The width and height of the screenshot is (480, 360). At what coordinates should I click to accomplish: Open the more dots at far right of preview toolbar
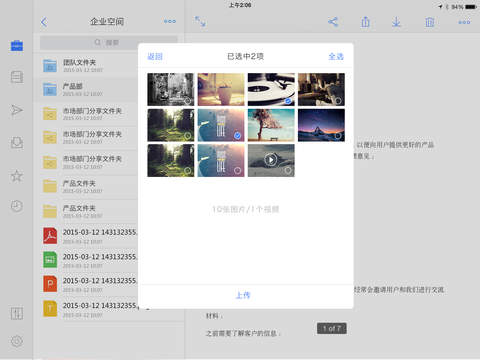point(464,22)
